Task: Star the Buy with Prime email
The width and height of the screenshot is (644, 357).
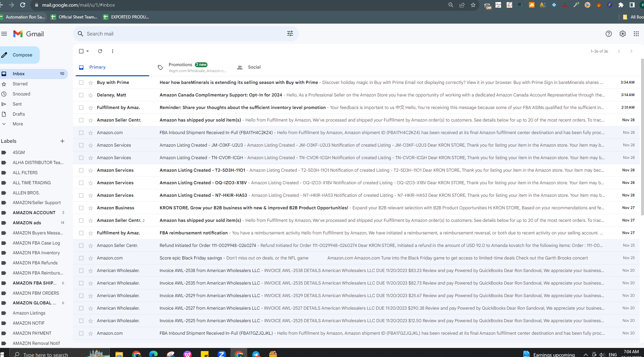Action: [91, 83]
